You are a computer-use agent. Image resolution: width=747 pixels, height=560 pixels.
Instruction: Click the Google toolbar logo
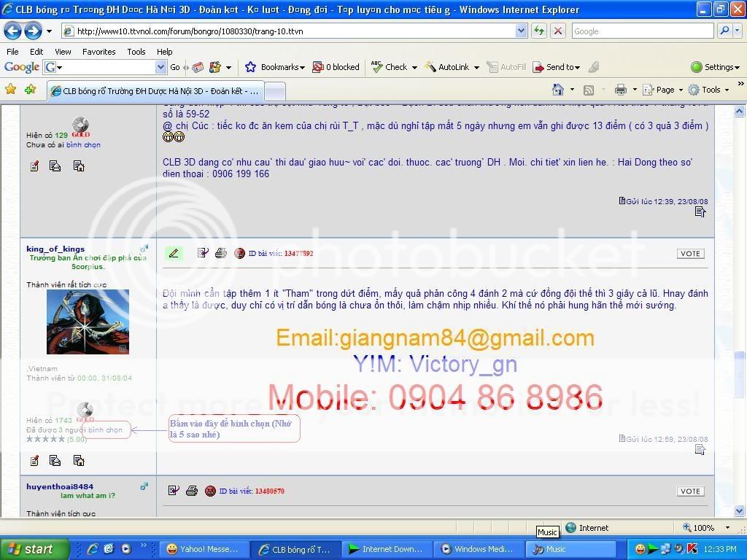pyautogui.click(x=21, y=67)
